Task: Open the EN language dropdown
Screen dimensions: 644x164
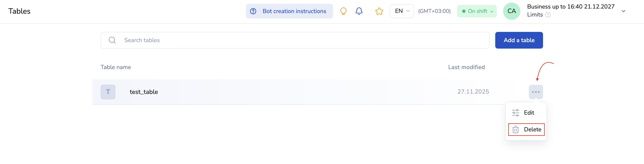Action: click(x=402, y=11)
